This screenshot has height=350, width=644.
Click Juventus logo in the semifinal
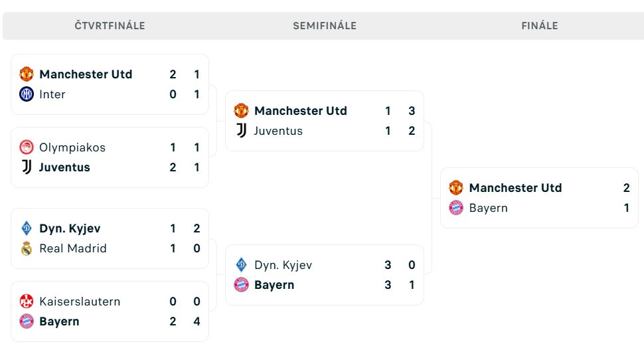tap(242, 131)
